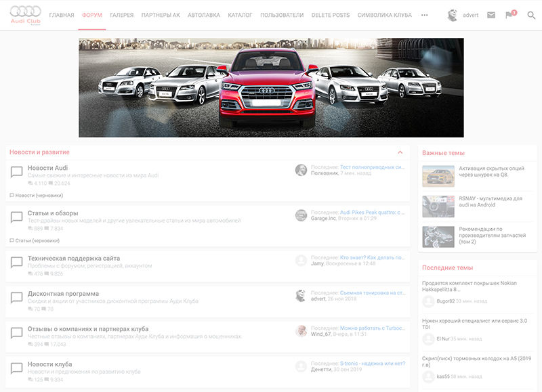Open the КАТАЛОГ navigation tab

241,15
